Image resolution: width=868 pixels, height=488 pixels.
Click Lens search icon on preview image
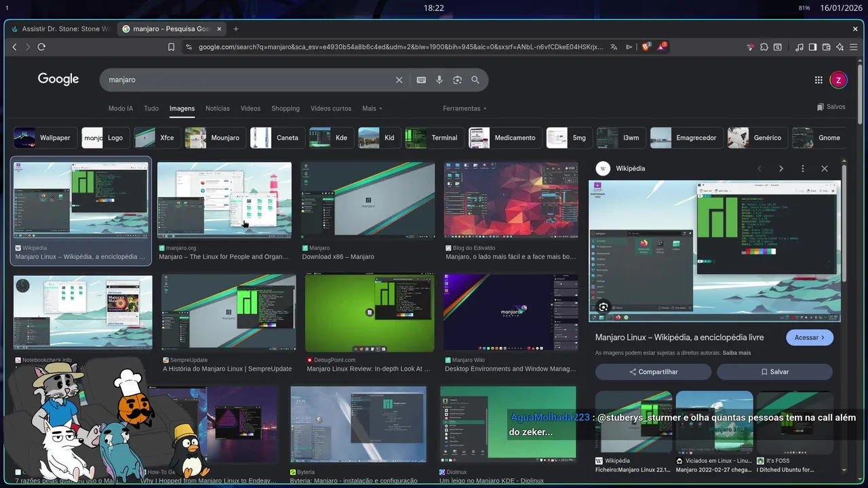[x=604, y=307]
